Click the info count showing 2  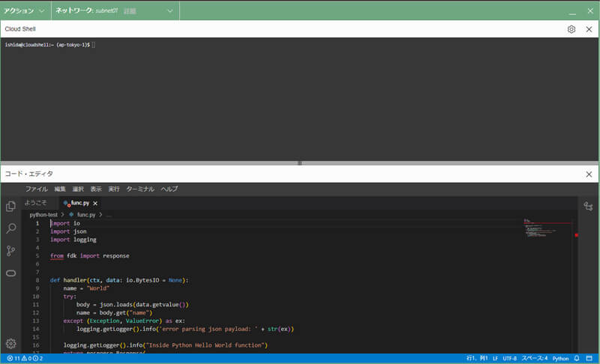point(37,358)
